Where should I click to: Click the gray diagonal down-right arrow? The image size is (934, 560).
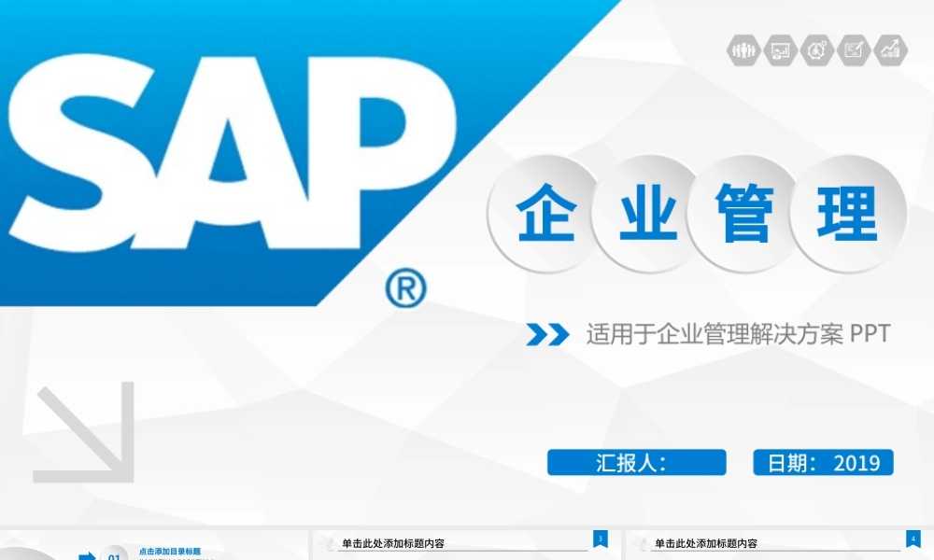pos(84,433)
